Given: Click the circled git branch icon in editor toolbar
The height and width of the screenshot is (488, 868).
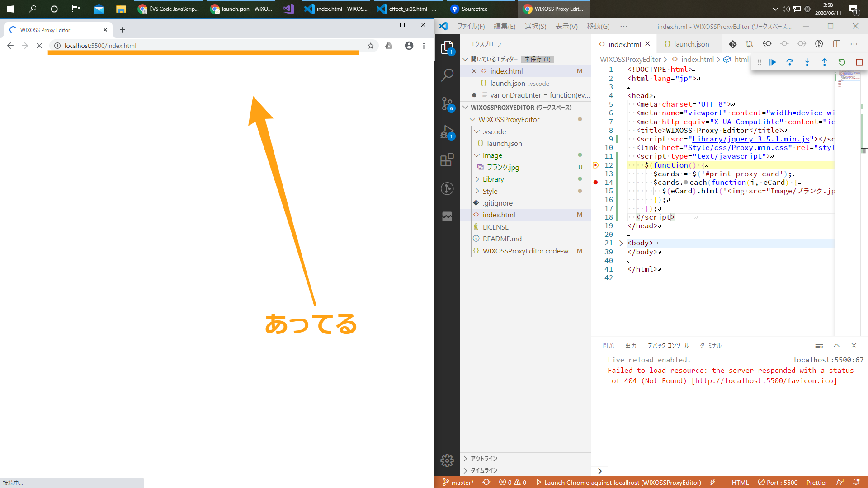Looking at the screenshot, I should tap(819, 44).
